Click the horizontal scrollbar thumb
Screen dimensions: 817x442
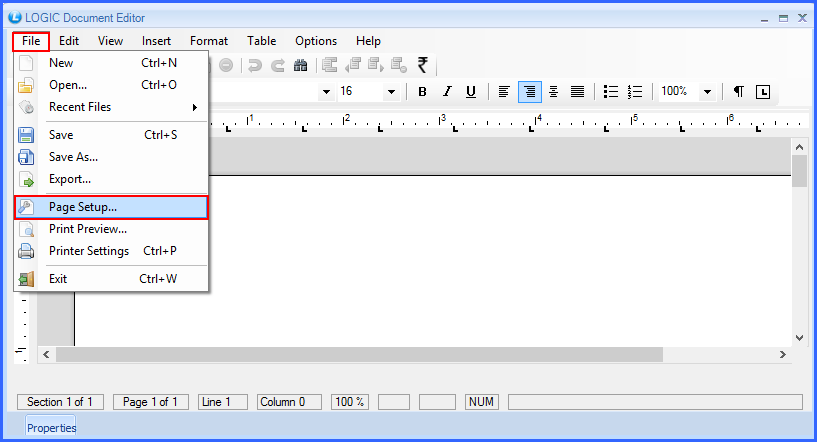[360, 355]
